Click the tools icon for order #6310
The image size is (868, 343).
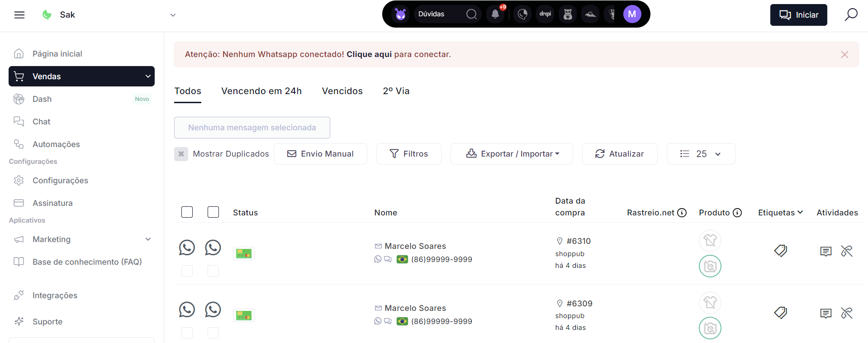coord(847,251)
